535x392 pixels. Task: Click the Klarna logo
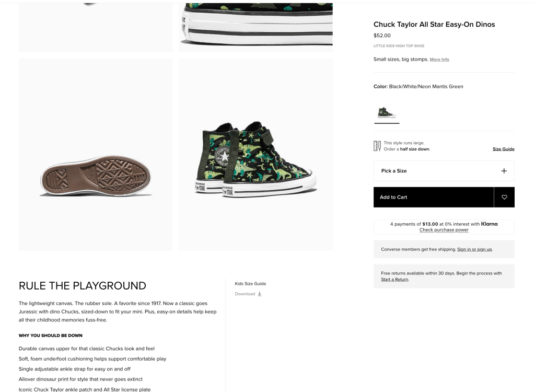coord(489,224)
